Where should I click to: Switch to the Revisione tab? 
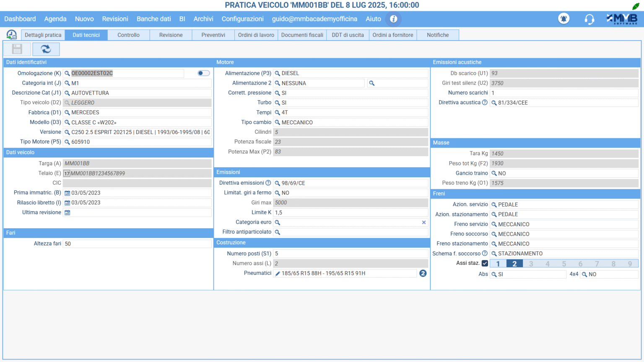[x=171, y=35]
